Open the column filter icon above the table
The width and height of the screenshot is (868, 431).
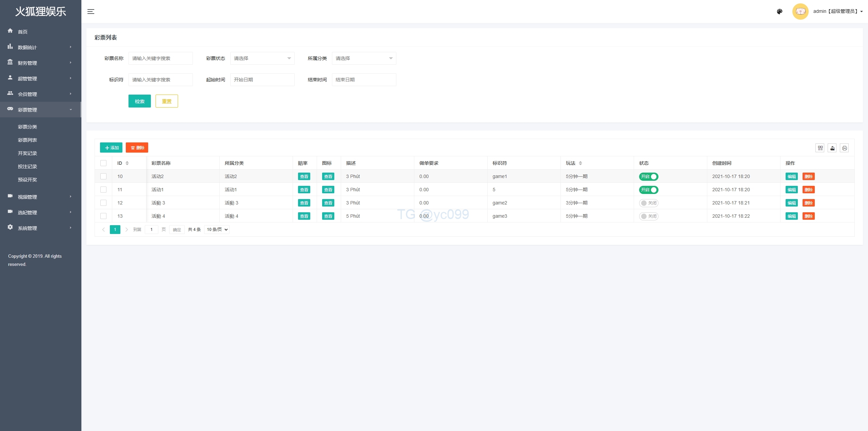(820, 148)
